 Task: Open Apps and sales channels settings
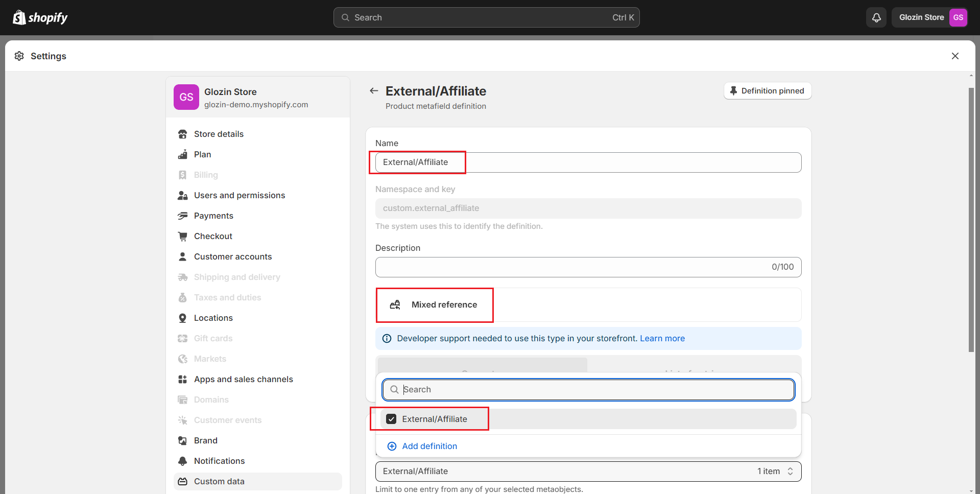tap(243, 379)
